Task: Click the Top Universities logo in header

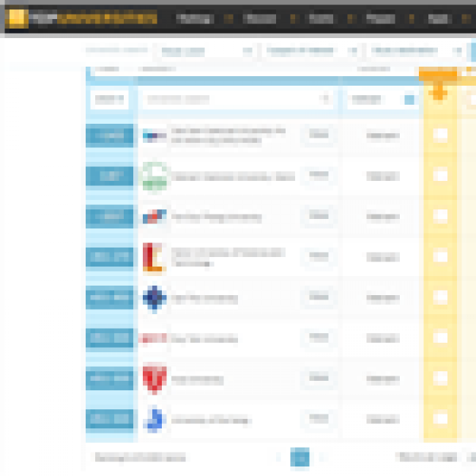Action: tap(81, 18)
